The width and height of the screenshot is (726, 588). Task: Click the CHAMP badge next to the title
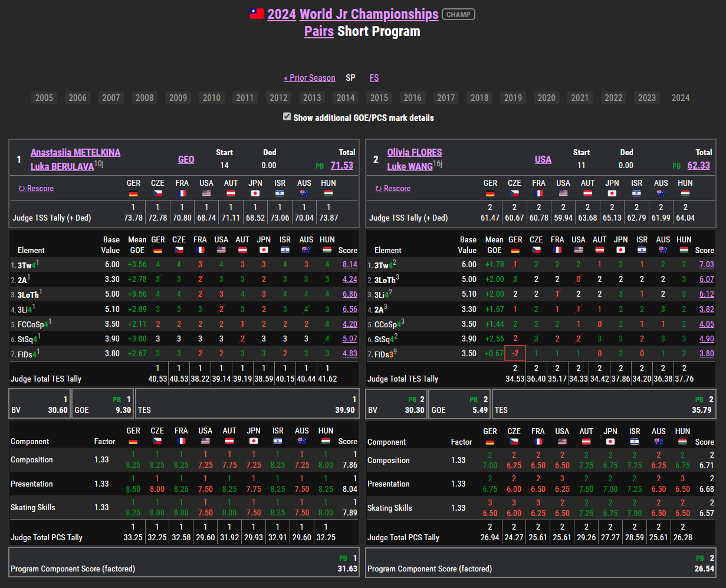pyautogui.click(x=458, y=15)
